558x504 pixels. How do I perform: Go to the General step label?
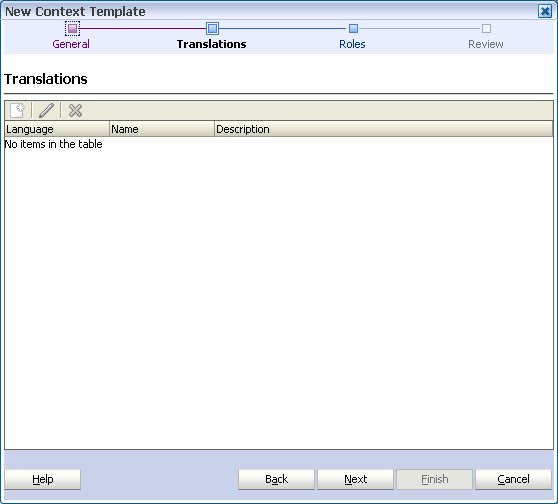click(x=71, y=44)
